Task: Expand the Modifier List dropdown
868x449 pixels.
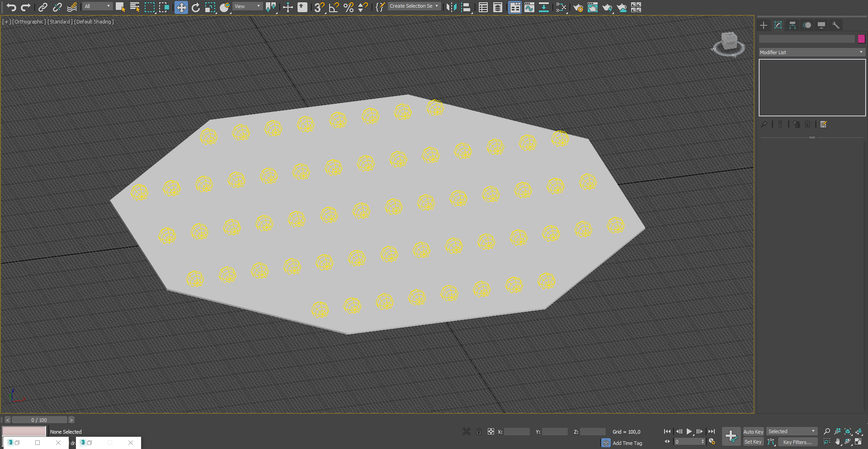Action: (x=811, y=52)
